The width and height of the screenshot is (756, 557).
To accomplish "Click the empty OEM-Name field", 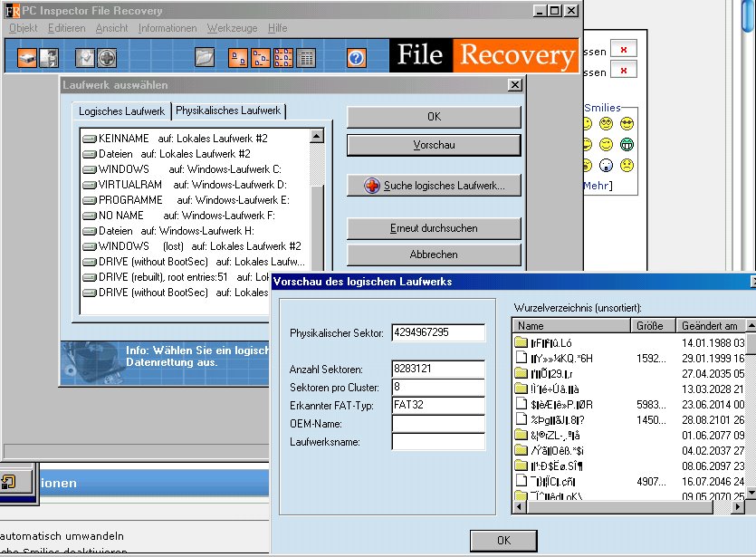I will [438, 424].
